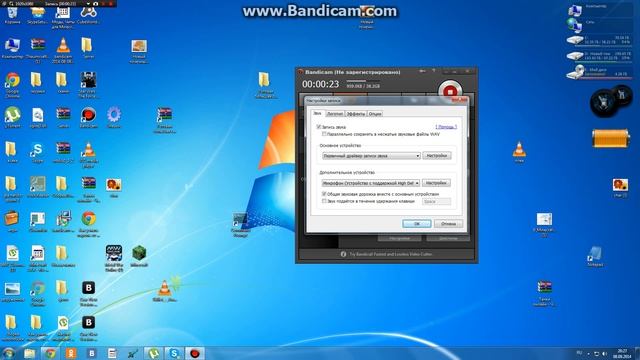
Task: Open the volume icon in system tray
Action: point(604,353)
